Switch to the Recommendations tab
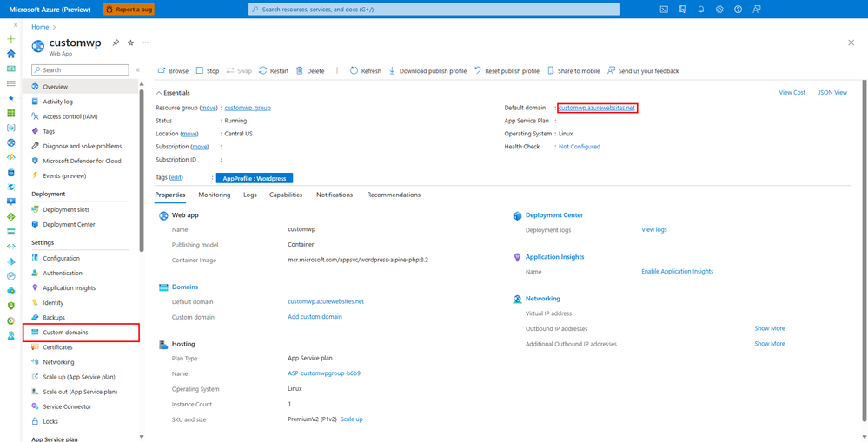This screenshot has height=442, width=868. (394, 195)
